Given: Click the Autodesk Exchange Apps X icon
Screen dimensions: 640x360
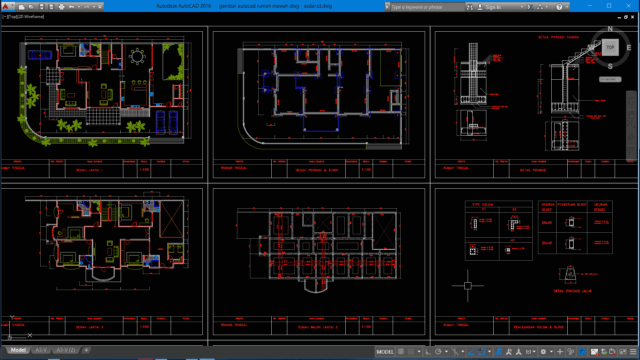Looking at the screenshot, I should pos(529,7).
